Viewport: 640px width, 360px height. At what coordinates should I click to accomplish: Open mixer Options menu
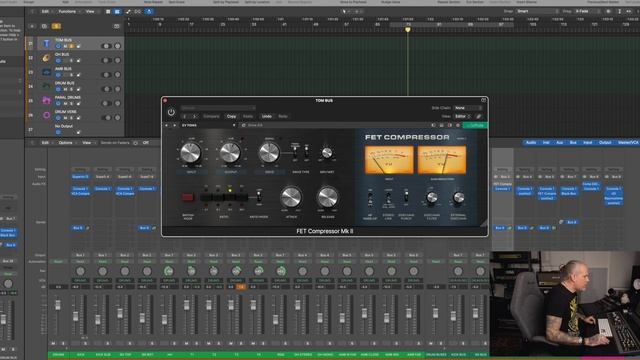(66, 143)
